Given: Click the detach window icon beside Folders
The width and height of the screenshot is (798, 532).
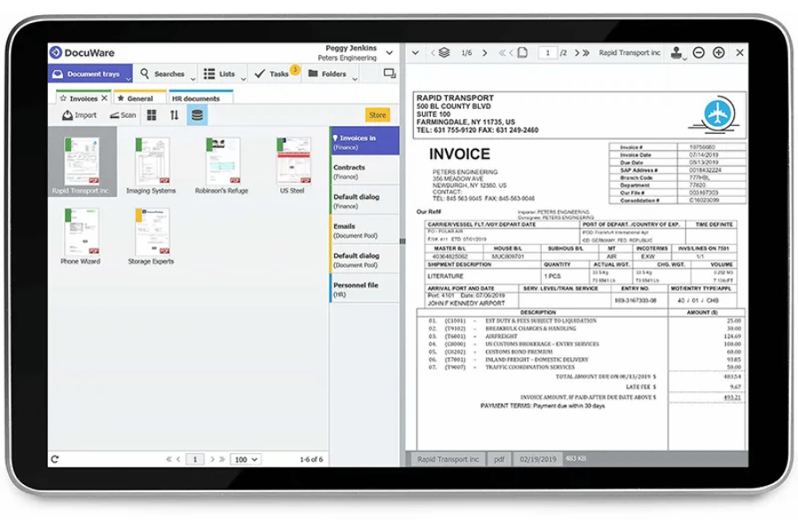Looking at the screenshot, I should [x=390, y=74].
